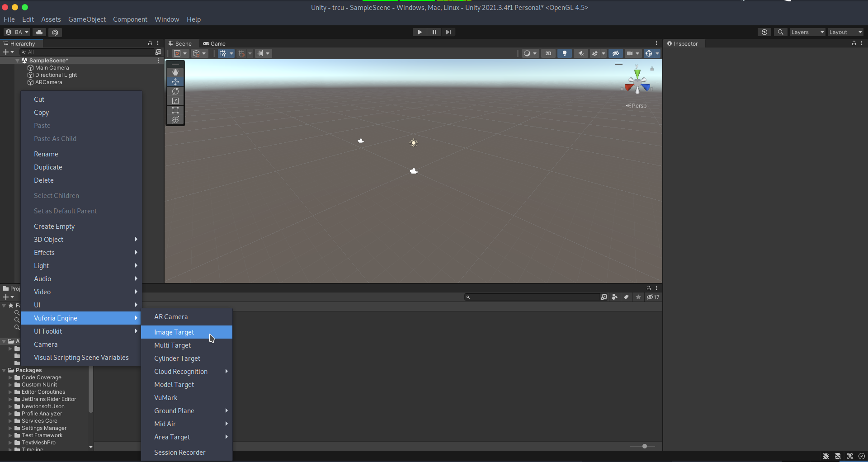Image resolution: width=868 pixels, height=462 pixels.
Task: Click the Hierarchy scene search mode icon
Action: coord(158,52)
